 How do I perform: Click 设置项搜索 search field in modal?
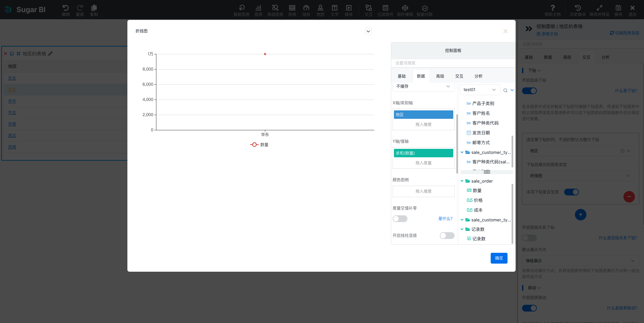453,63
